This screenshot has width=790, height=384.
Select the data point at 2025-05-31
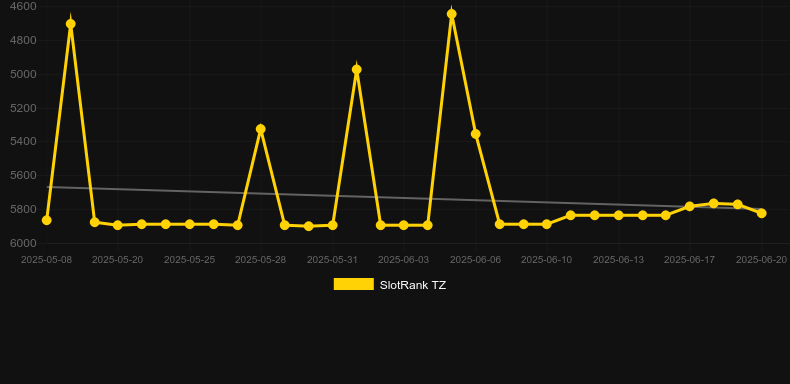coord(333,225)
